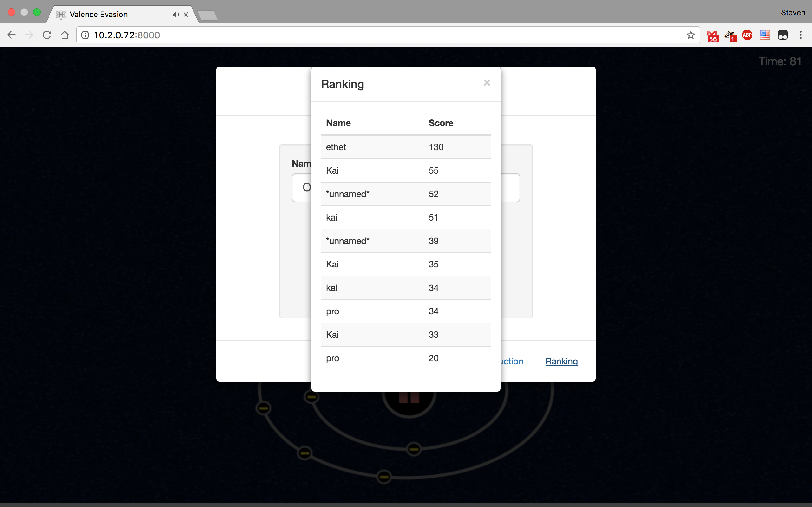Screen dimensions: 812x507
Task: Open the Adblock Plus extension
Action: click(x=747, y=35)
